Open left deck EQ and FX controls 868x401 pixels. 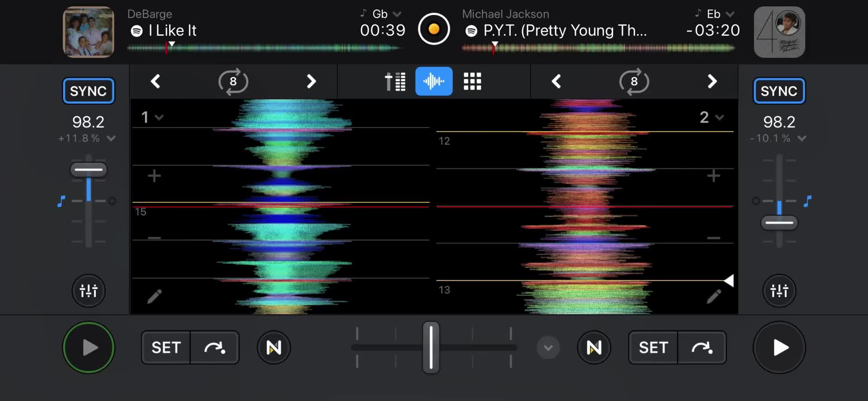click(x=89, y=291)
